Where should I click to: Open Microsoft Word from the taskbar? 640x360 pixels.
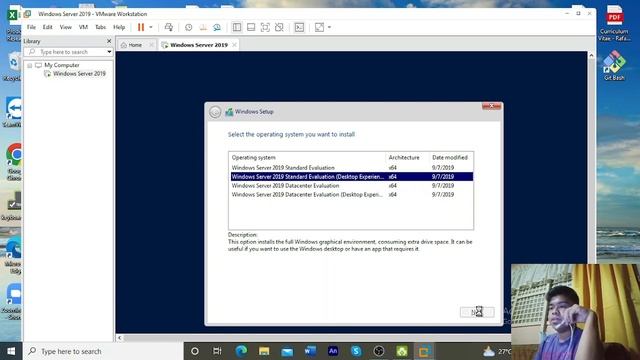310,351
